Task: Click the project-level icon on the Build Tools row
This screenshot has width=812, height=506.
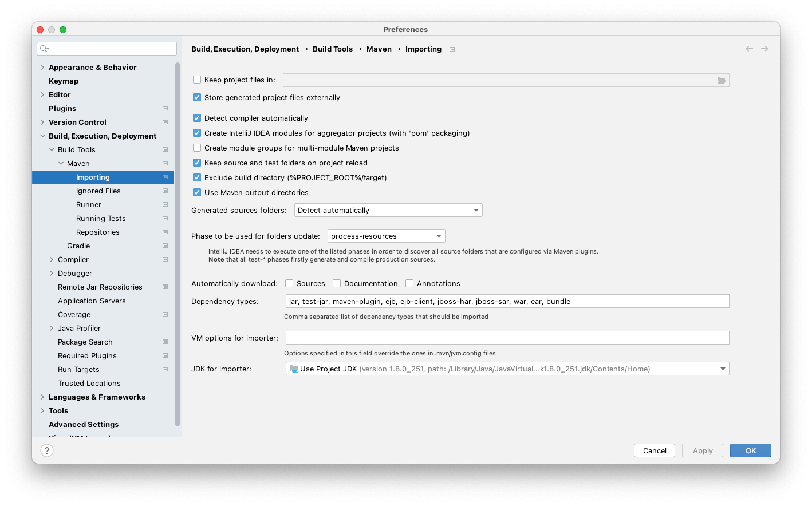Action: click(x=165, y=149)
